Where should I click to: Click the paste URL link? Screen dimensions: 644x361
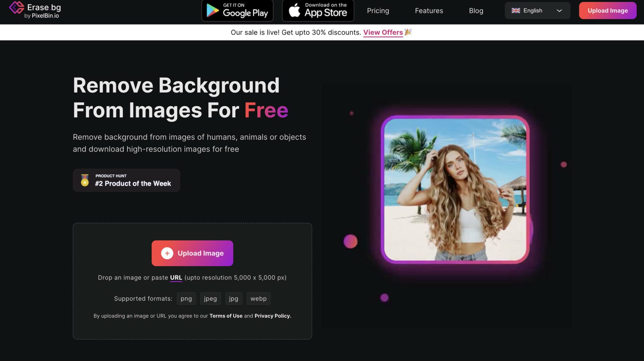click(x=176, y=277)
